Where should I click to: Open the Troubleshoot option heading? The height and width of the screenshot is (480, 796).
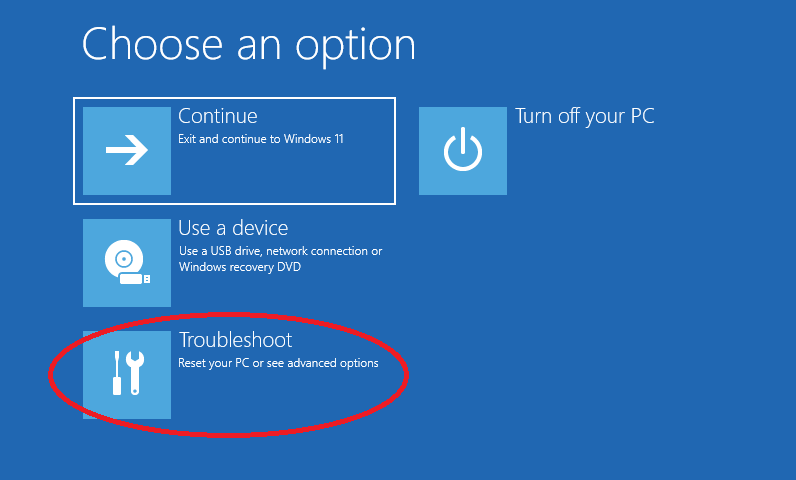pyautogui.click(x=235, y=341)
